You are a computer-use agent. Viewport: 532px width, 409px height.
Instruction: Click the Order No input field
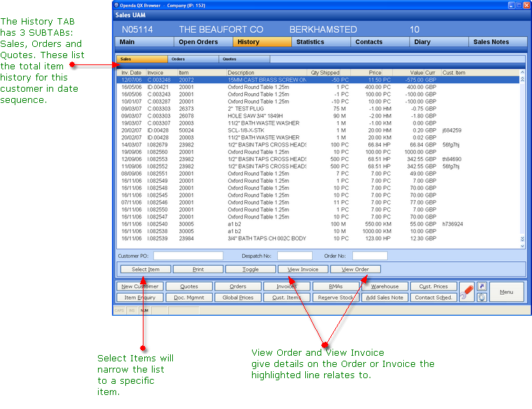370,256
